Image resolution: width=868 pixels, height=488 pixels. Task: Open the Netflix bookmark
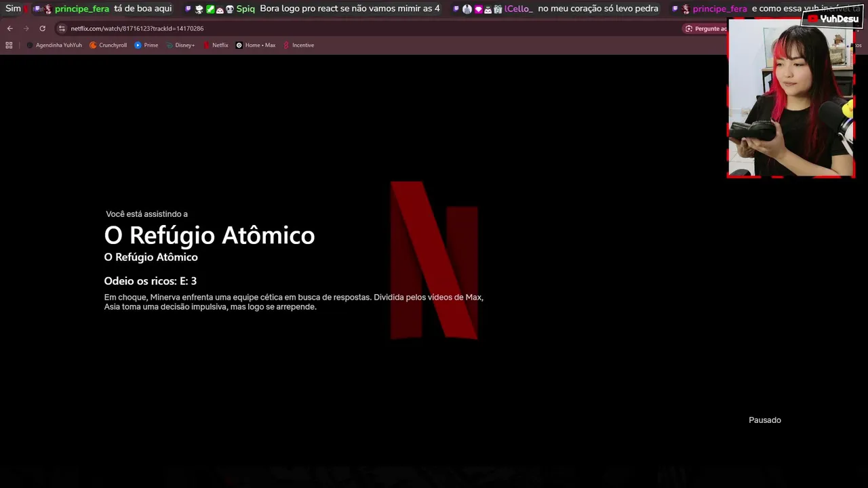click(216, 45)
